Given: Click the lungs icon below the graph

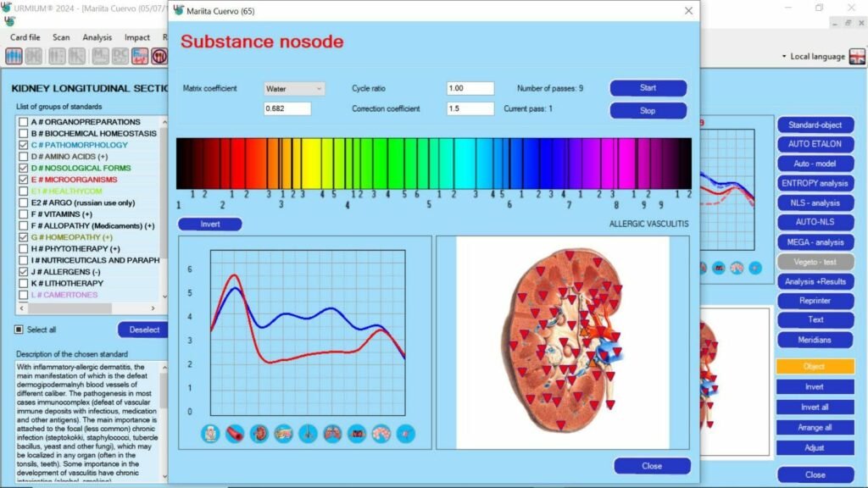Looking at the screenshot, I should (x=332, y=434).
